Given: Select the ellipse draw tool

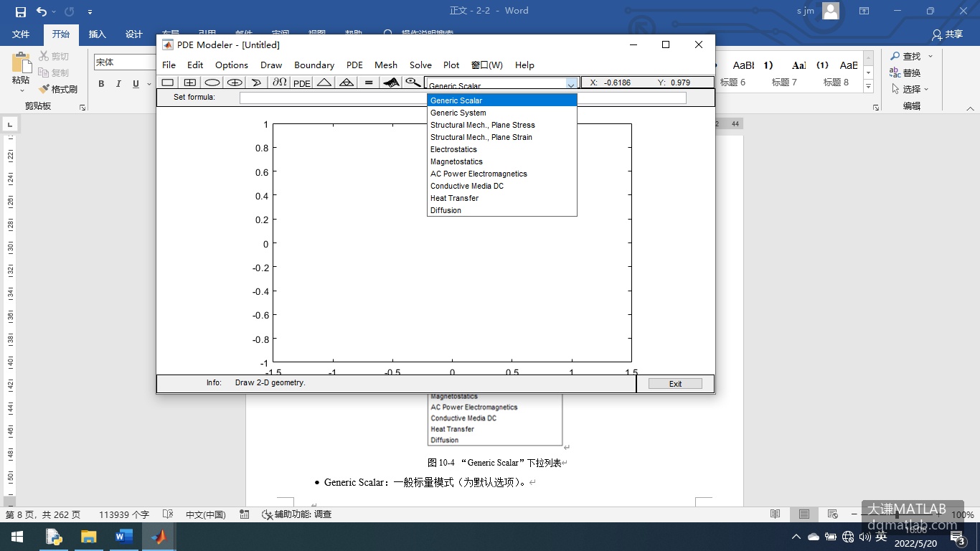Looking at the screenshot, I should point(212,83).
